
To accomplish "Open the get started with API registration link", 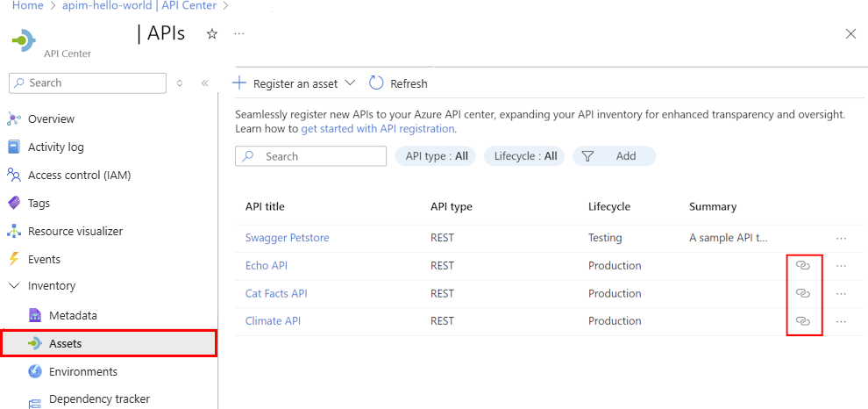I will tap(378, 128).
